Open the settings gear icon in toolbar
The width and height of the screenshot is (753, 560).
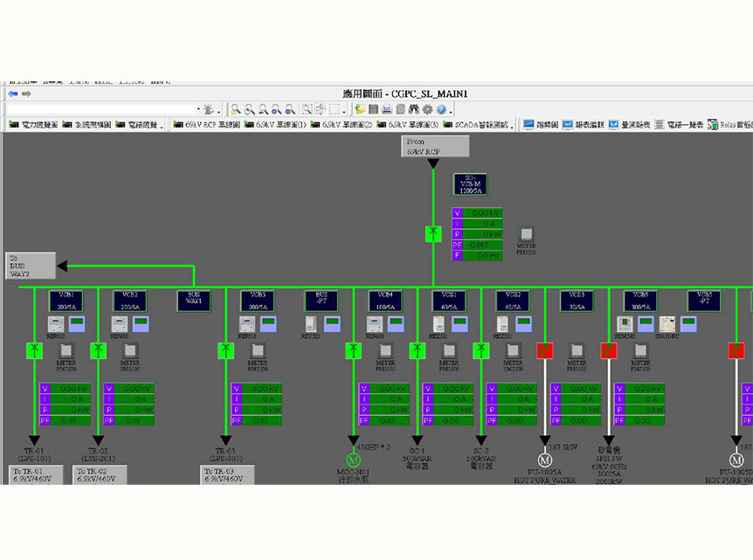[427, 109]
